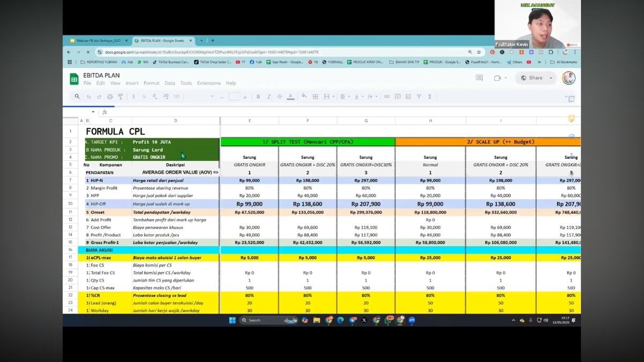Viewport: 644px width, 362px height.
Task: Open the text color picker
Action: pos(290,97)
